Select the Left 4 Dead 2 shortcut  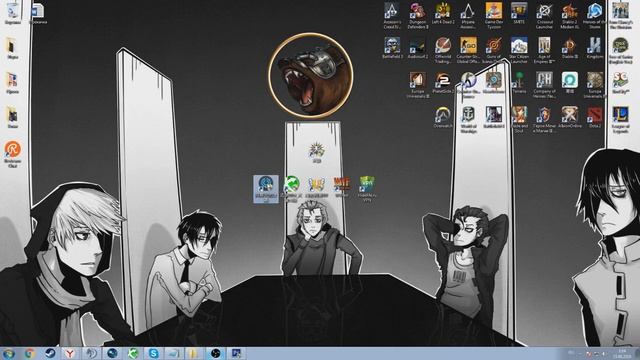tap(443, 13)
